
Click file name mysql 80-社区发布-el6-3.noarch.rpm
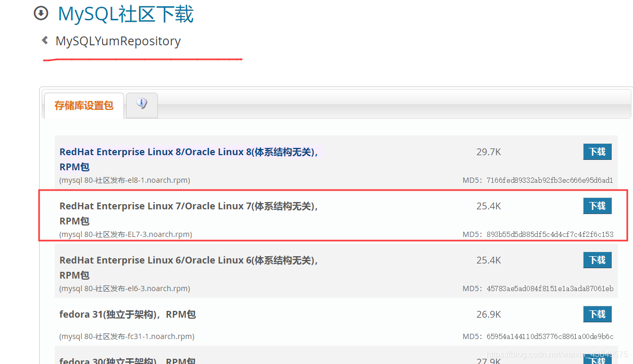coord(125,288)
